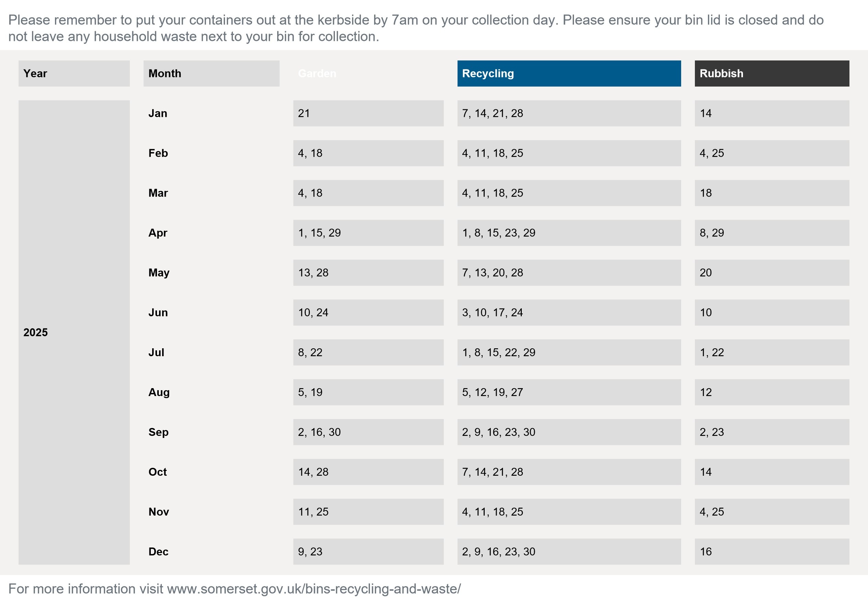This screenshot has height=598, width=868.
Task: Click the Rubbish column header
Action: coord(771,74)
